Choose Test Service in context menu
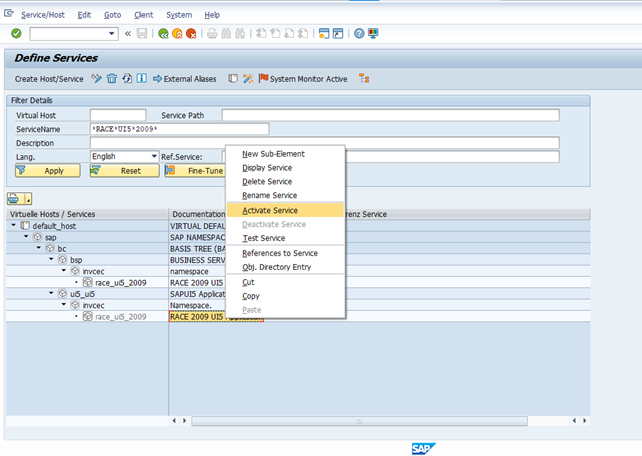 click(x=264, y=238)
